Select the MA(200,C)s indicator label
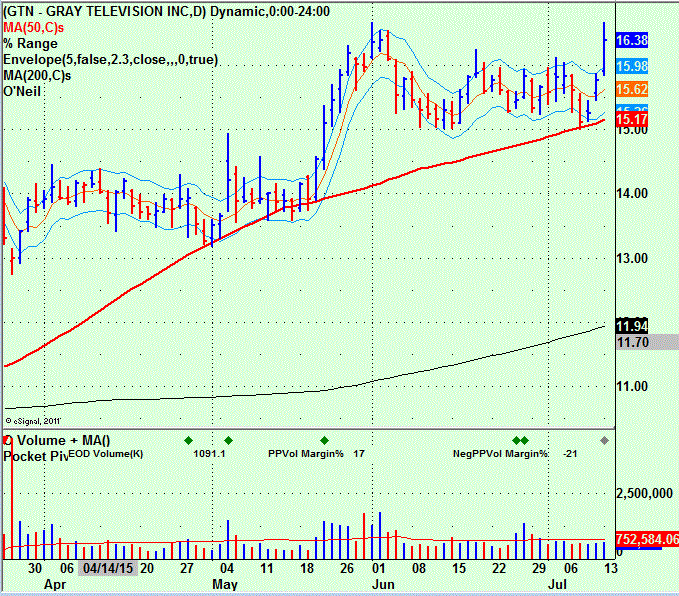The width and height of the screenshot is (679, 596). pos(37,75)
